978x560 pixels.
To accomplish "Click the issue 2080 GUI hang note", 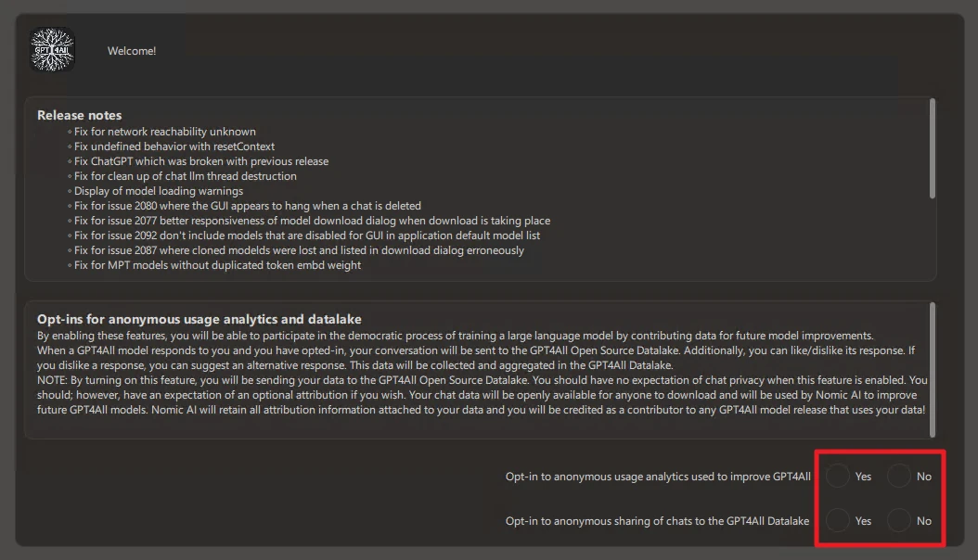I will click(247, 205).
